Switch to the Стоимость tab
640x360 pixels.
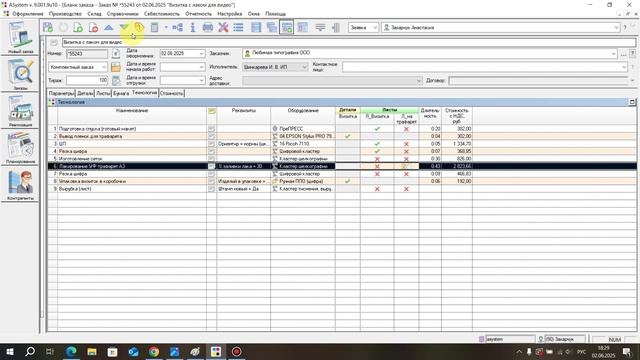171,93
